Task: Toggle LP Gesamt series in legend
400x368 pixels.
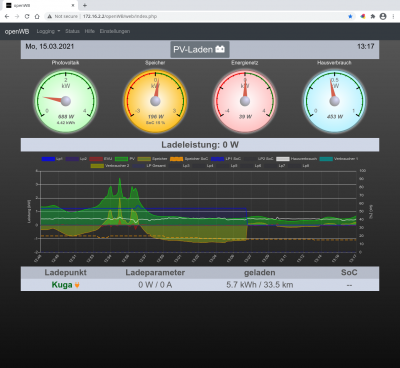Action: [x=149, y=166]
